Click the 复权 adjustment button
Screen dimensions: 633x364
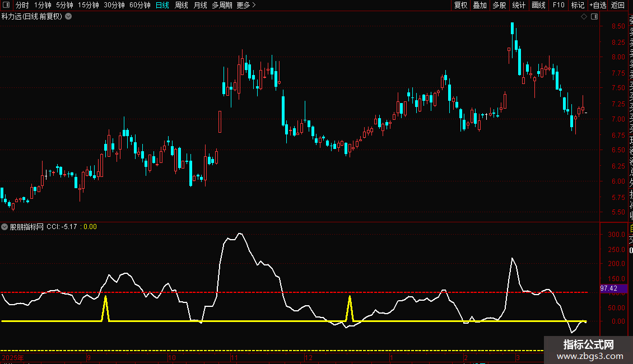pos(460,5)
